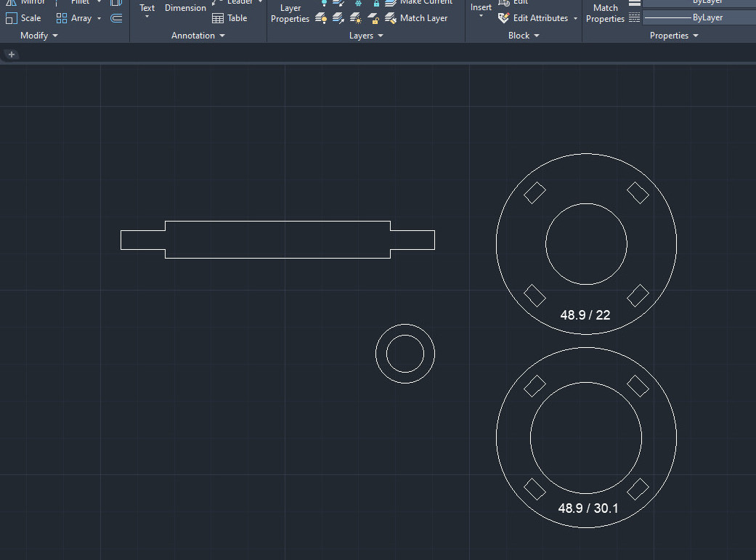Expand the Insert block dropdown
Image resolution: width=756 pixels, height=560 pixels.
coord(481,15)
